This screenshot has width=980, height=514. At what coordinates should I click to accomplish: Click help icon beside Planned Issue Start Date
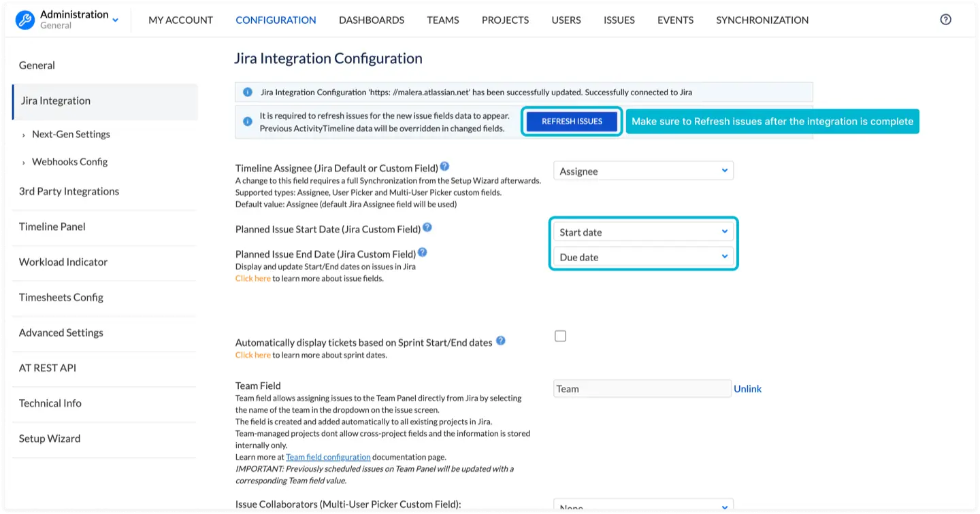[x=427, y=228]
